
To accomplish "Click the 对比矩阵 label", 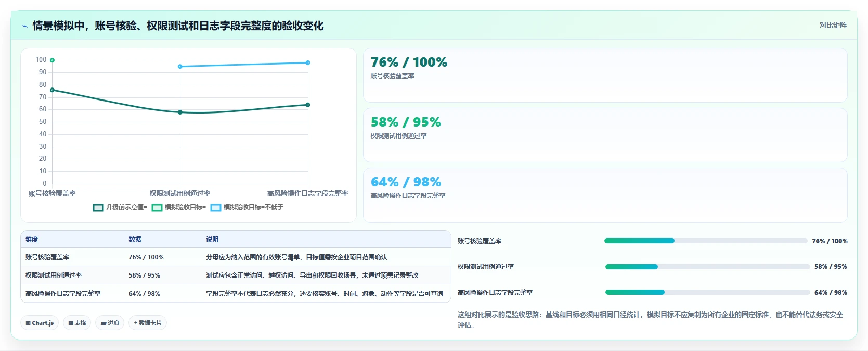I will coord(833,25).
